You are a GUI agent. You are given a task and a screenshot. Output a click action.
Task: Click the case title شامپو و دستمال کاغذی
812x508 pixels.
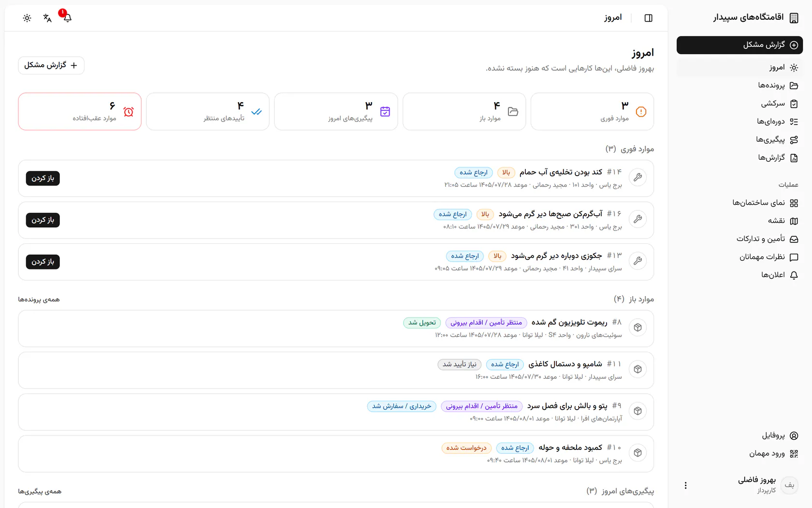[565, 364]
